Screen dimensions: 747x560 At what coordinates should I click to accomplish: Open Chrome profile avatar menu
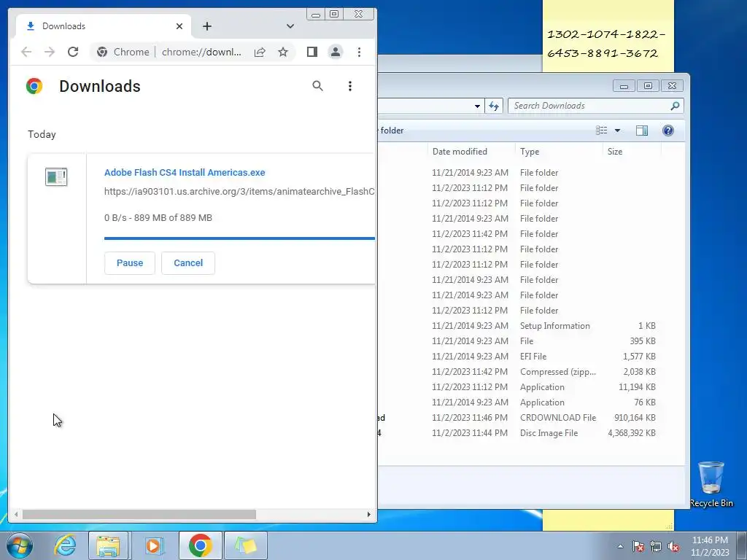tap(336, 52)
